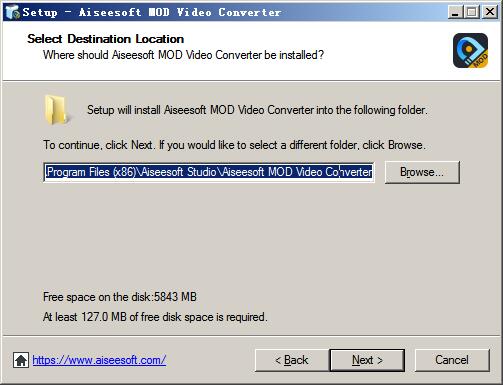Click the 127.0 MB required space label

pos(155,317)
